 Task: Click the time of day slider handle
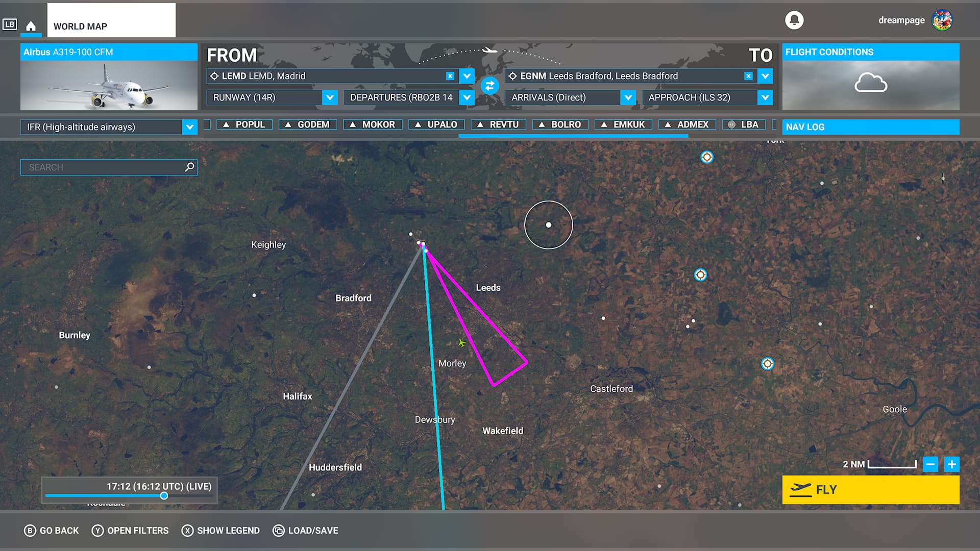click(164, 496)
